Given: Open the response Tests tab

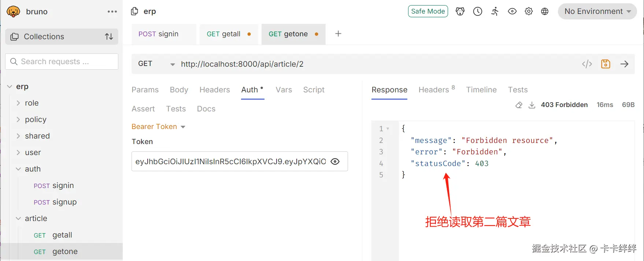Looking at the screenshot, I should point(518,90).
